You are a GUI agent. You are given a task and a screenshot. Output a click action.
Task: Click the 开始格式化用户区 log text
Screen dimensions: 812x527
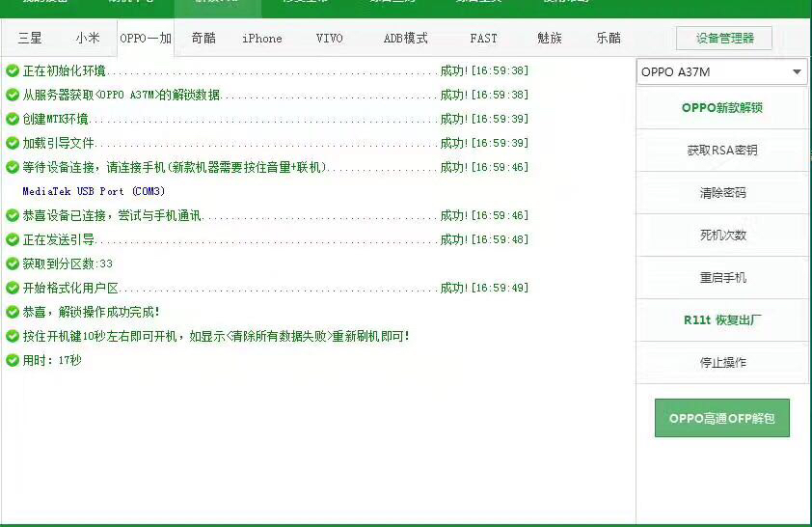[70, 288]
